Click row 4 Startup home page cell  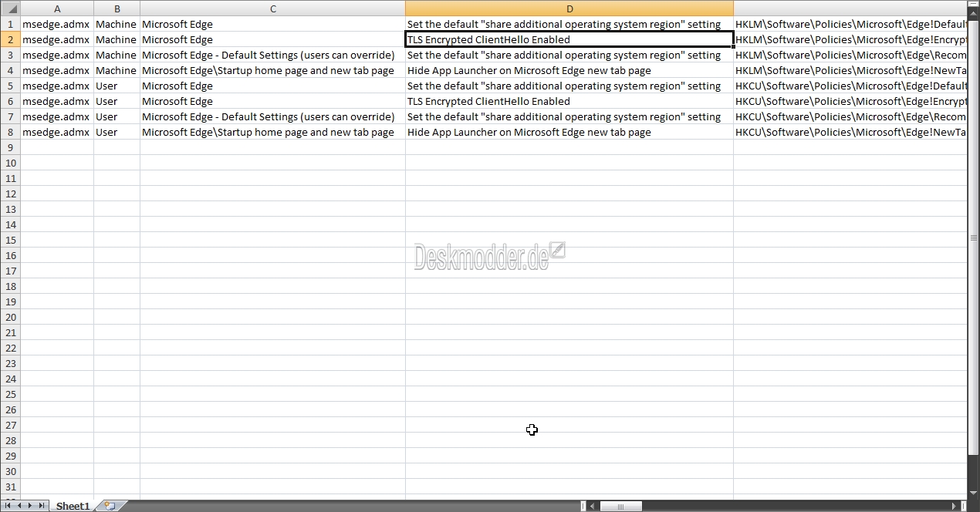pos(272,70)
